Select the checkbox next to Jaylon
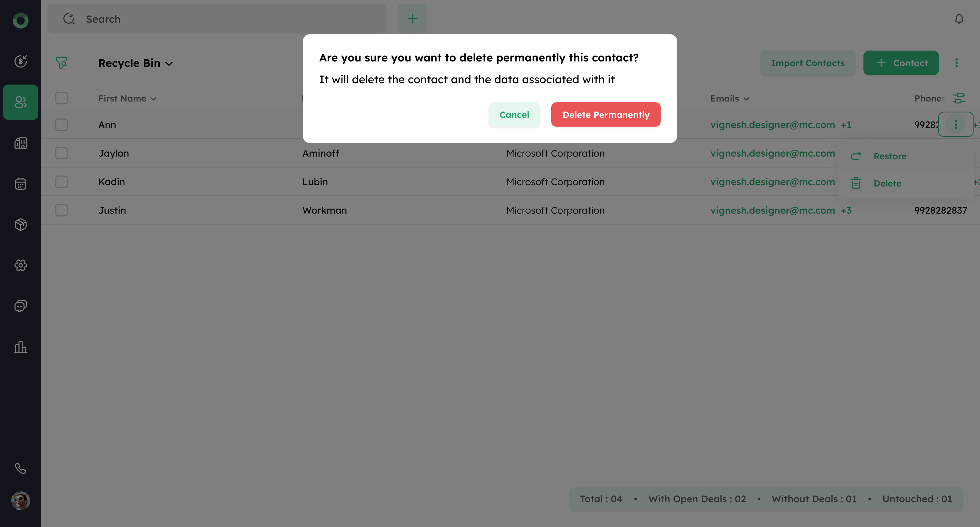This screenshot has height=527, width=980. click(61, 153)
